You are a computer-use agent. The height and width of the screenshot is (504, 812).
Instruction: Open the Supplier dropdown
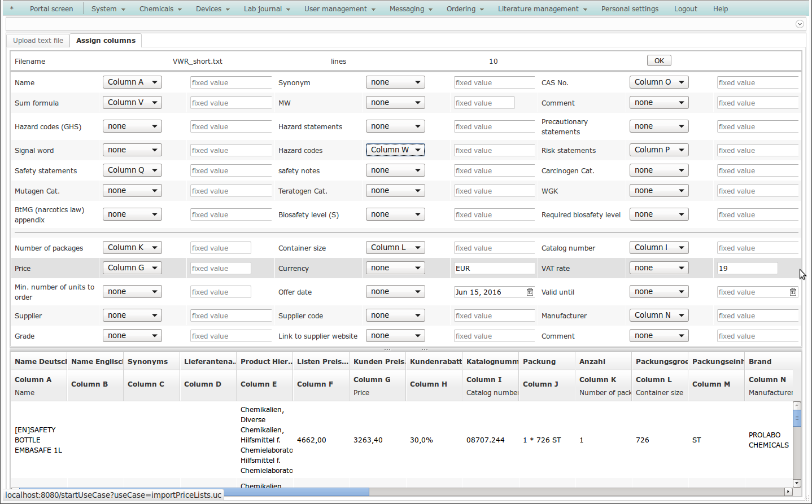coord(132,315)
